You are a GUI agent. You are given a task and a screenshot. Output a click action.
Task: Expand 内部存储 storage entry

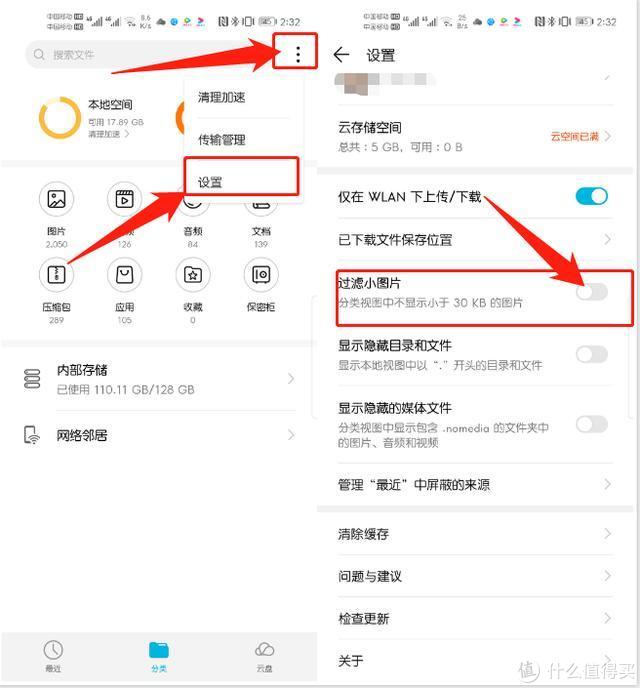pos(159,379)
